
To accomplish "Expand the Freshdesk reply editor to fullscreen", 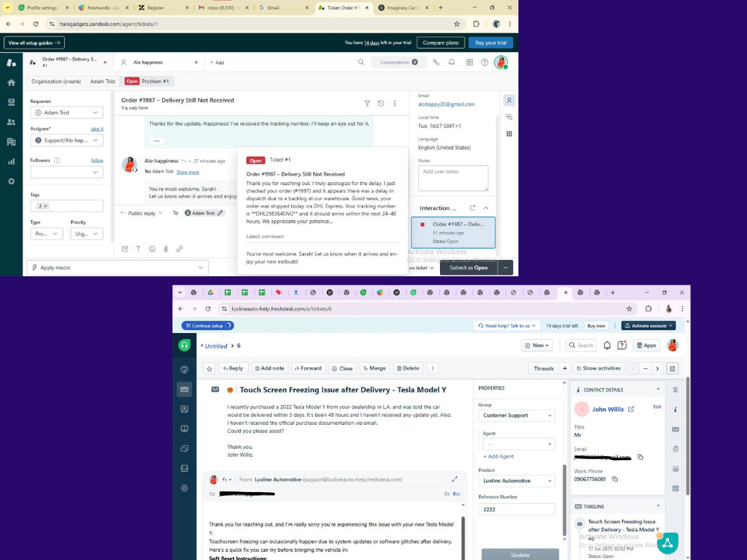I will 454,479.
